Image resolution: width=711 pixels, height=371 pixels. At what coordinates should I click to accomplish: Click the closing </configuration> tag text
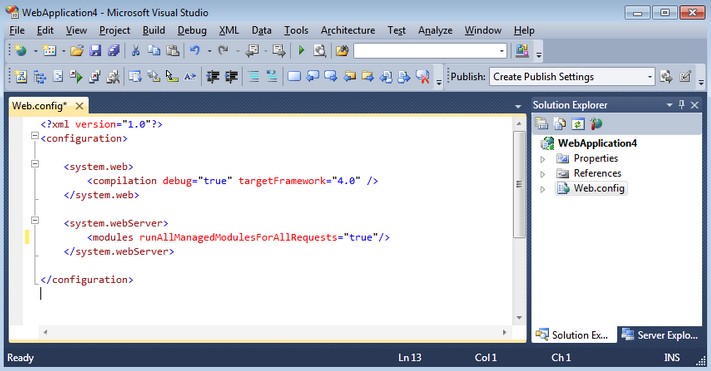pos(87,280)
